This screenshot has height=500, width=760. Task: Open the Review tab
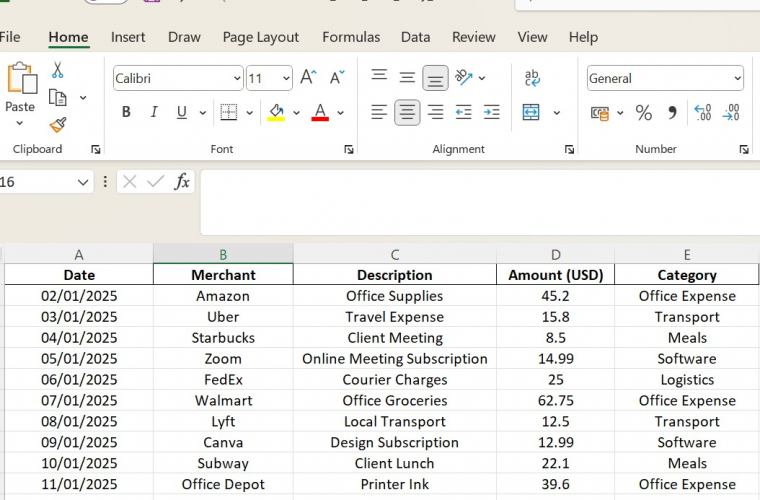click(x=474, y=37)
